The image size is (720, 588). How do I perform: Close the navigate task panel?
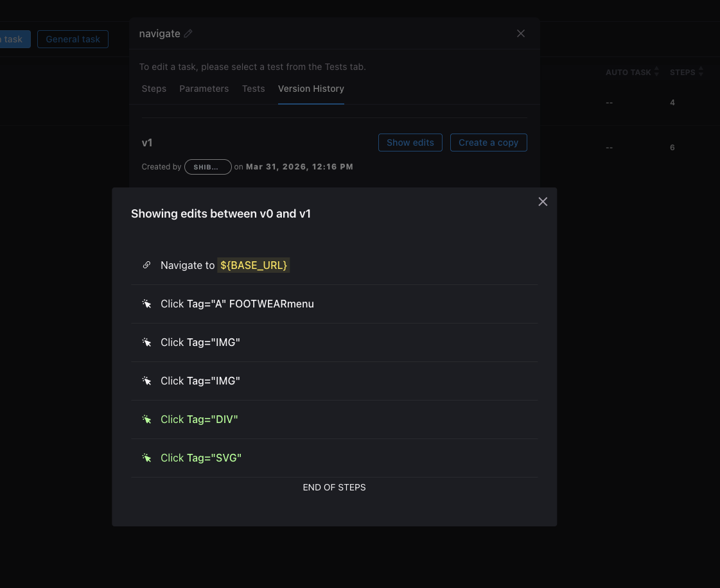click(520, 33)
